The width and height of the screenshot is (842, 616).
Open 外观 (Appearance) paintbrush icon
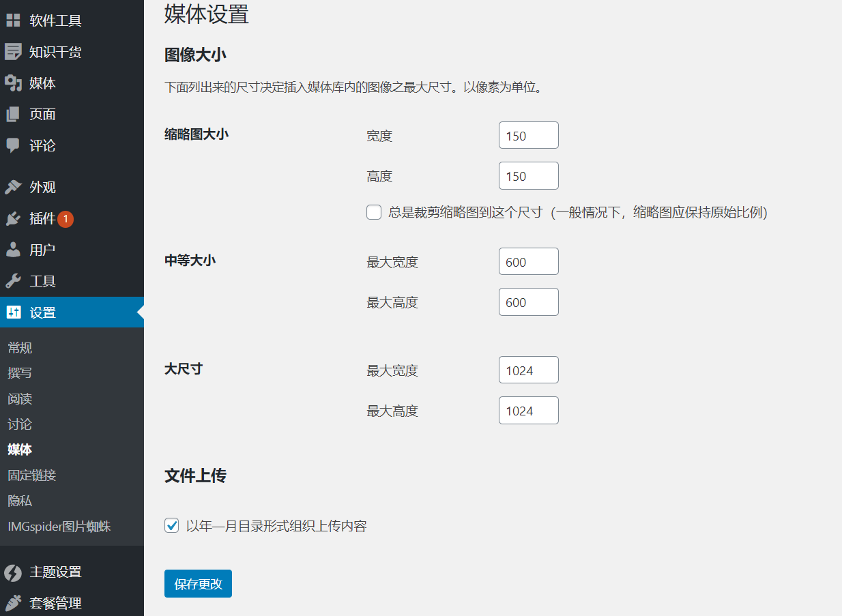[14, 186]
